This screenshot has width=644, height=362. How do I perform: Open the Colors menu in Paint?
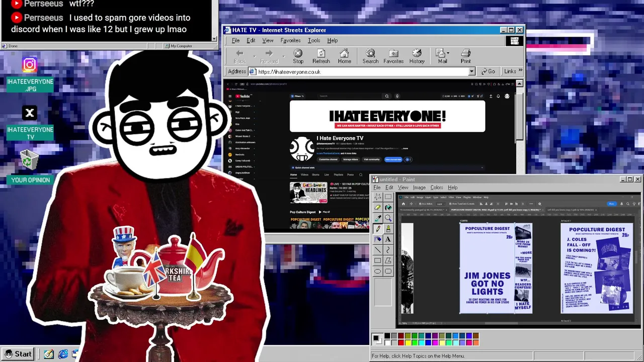pyautogui.click(x=437, y=188)
